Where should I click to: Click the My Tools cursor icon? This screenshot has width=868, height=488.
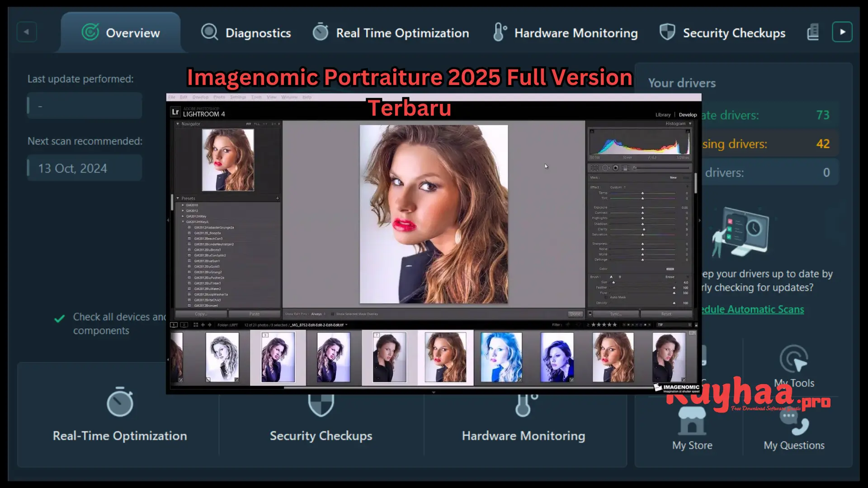tap(794, 359)
